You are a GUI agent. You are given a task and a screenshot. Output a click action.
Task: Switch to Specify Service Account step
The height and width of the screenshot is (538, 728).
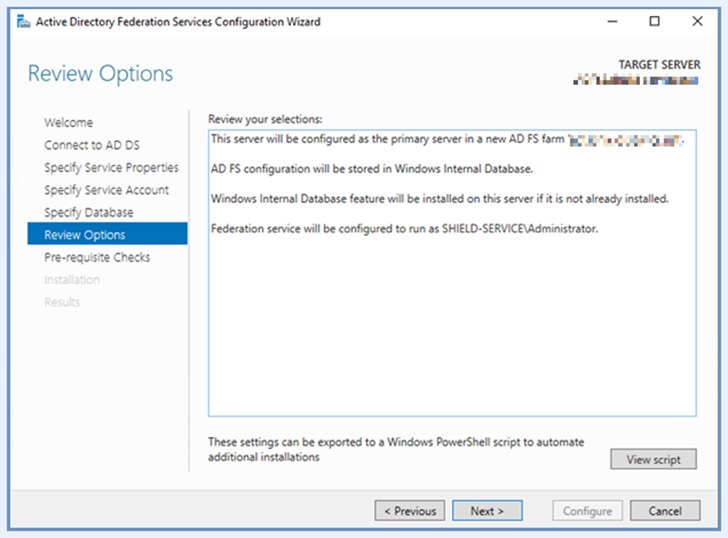coord(106,190)
